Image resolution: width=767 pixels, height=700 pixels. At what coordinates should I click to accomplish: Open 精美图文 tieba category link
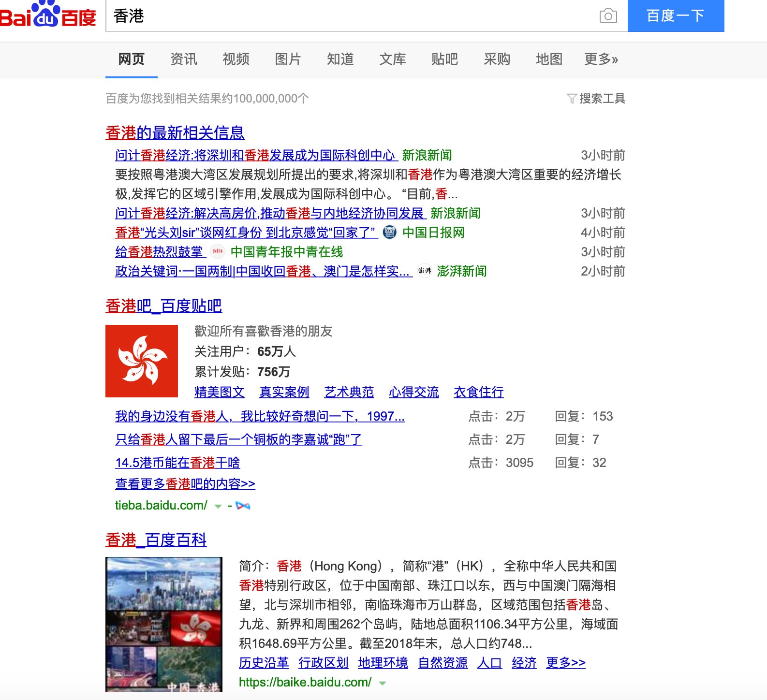[x=220, y=392]
